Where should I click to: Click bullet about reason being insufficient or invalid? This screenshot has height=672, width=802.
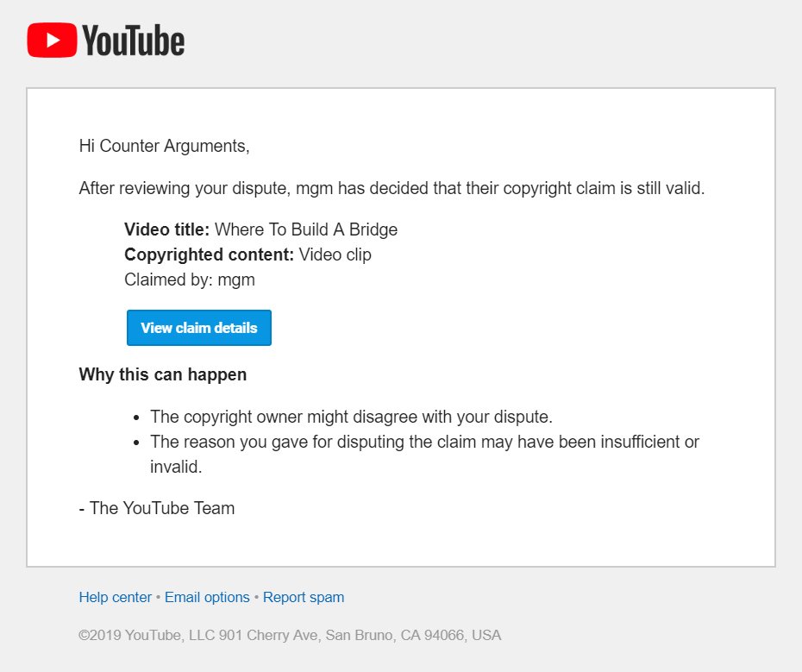[424, 454]
